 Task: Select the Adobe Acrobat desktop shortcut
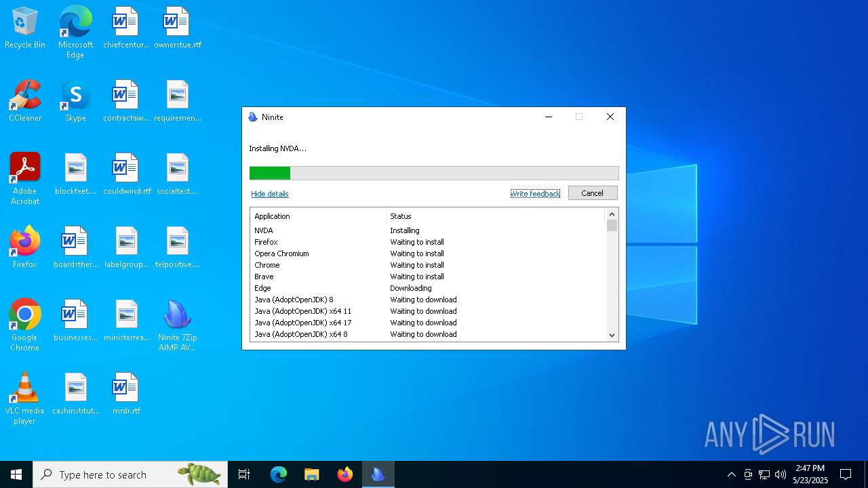click(x=25, y=179)
